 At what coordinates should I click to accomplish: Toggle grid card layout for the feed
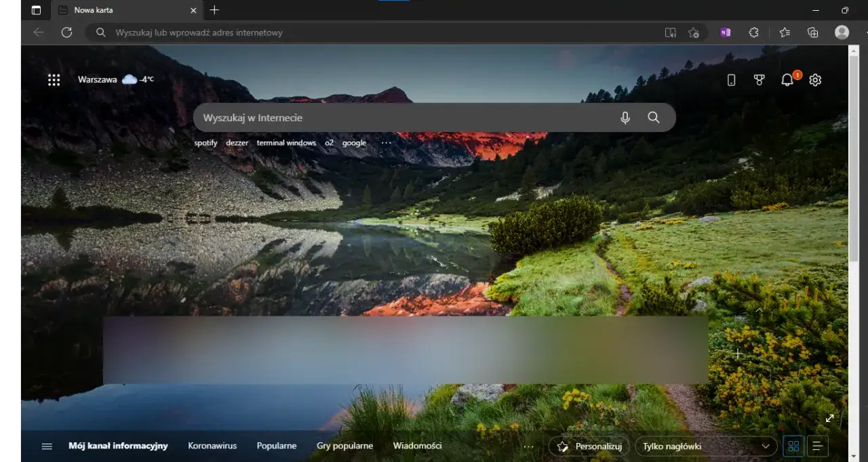click(793, 446)
